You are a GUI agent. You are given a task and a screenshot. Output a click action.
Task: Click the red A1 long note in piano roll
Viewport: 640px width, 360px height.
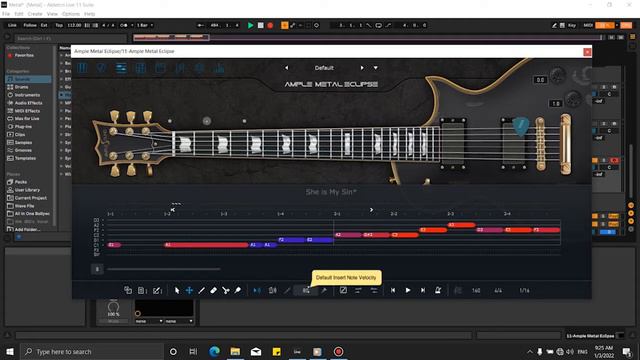tap(206, 245)
